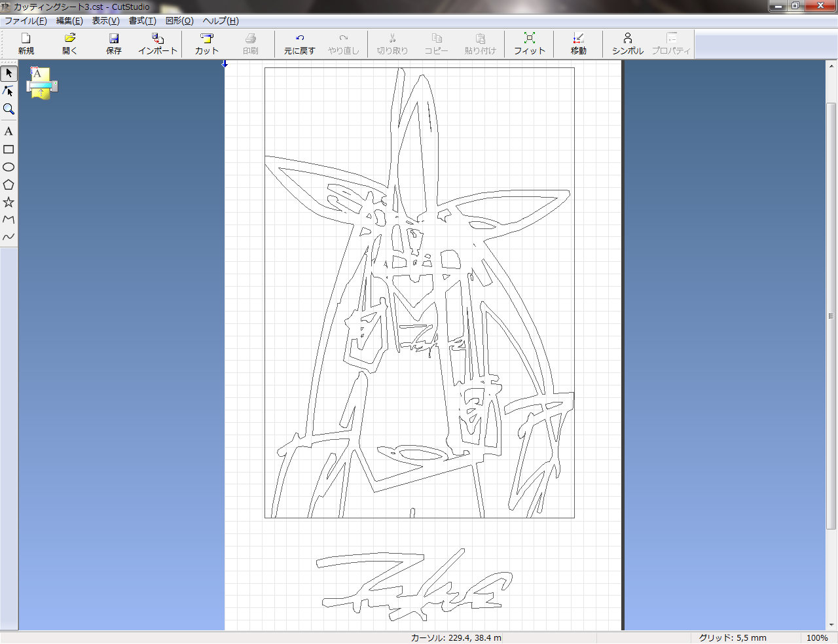Select the star drawing tool
This screenshot has height=644, width=838.
coord(9,202)
